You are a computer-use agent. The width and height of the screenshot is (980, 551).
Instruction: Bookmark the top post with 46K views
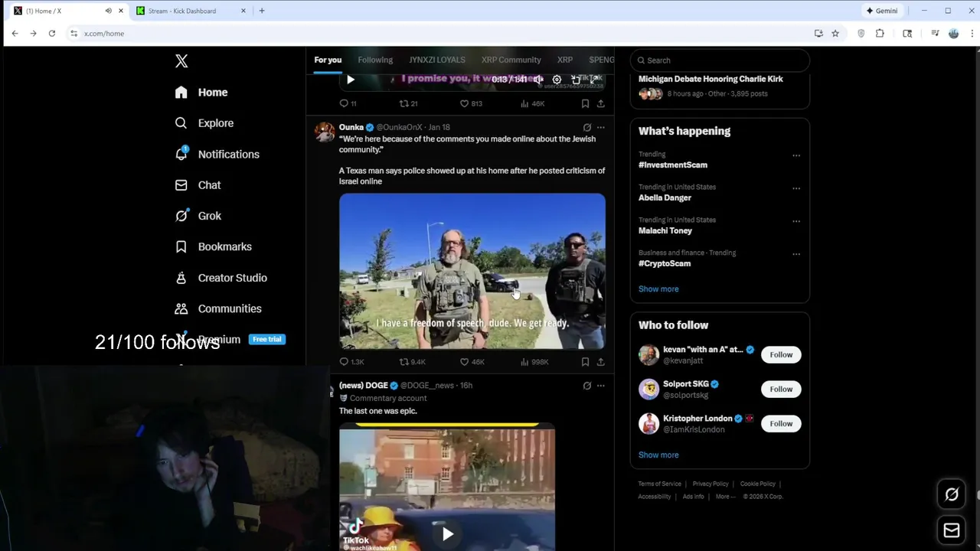(x=585, y=103)
